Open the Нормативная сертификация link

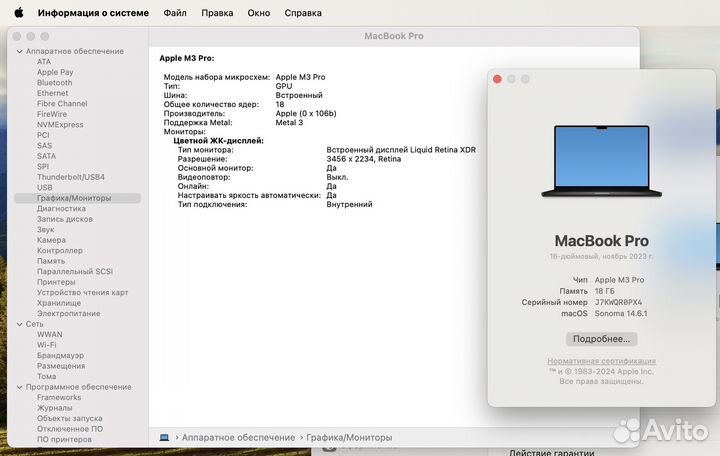pyautogui.click(x=602, y=361)
